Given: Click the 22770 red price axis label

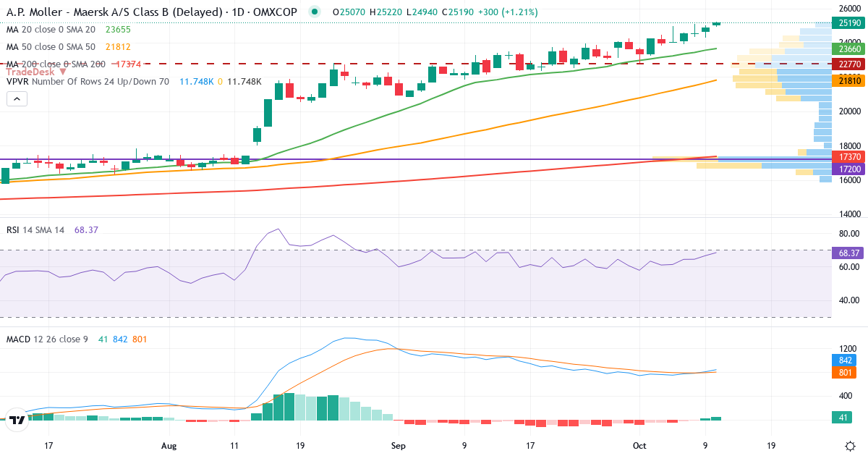Looking at the screenshot, I should (849, 64).
